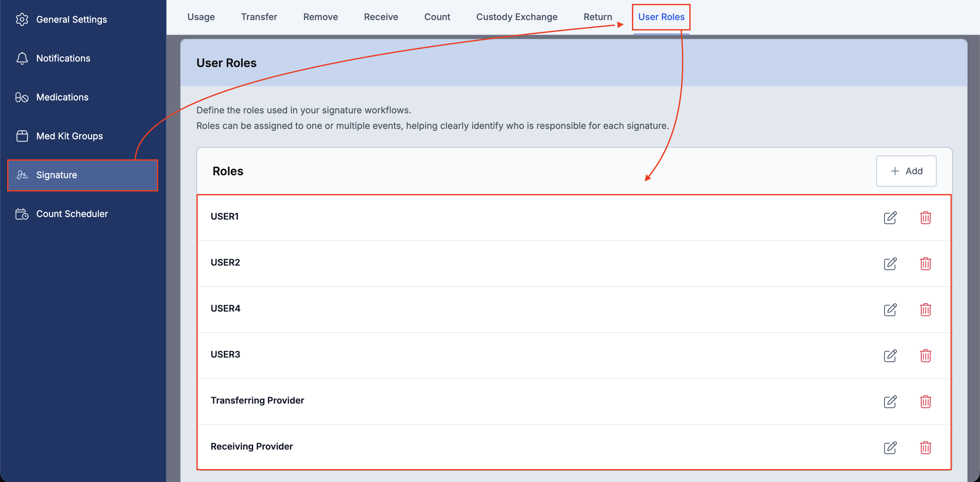Open the Usage tab
Image resolution: width=980 pixels, height=482 pixels.
tap(201, 17)
